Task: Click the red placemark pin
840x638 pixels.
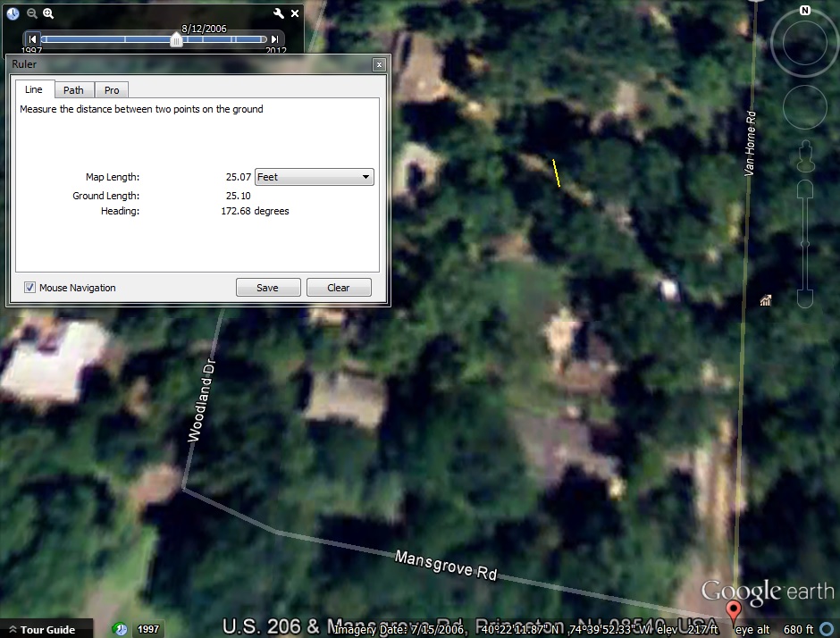Action: coord(734,612)
